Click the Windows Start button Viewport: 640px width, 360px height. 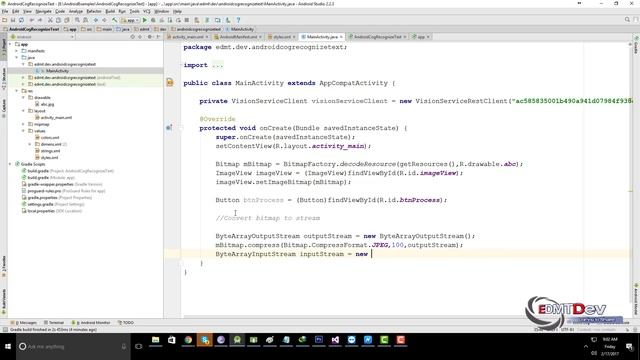click(x=8, y=347)
